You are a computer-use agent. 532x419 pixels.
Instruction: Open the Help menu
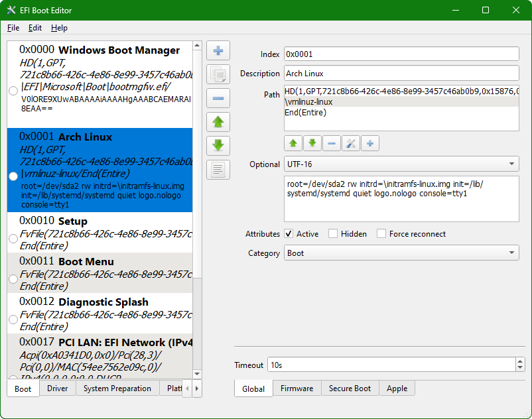tap(60, 28)
